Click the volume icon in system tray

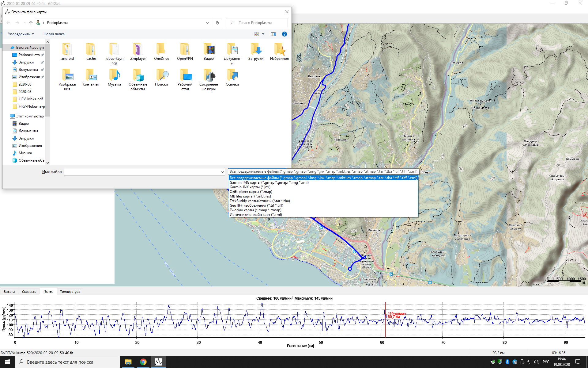pyautogui.click(x=537, y=362)
